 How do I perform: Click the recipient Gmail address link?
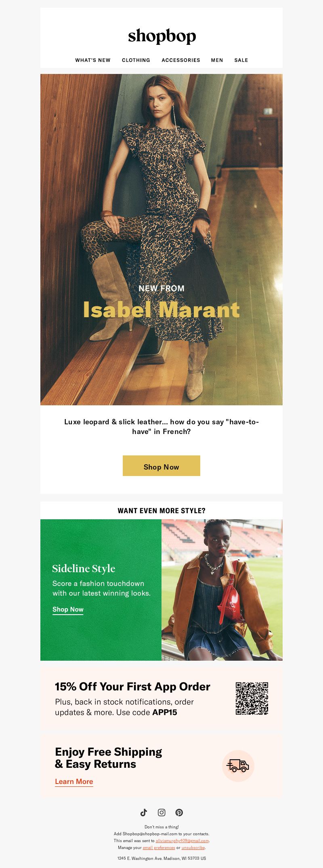coord(182,841)
